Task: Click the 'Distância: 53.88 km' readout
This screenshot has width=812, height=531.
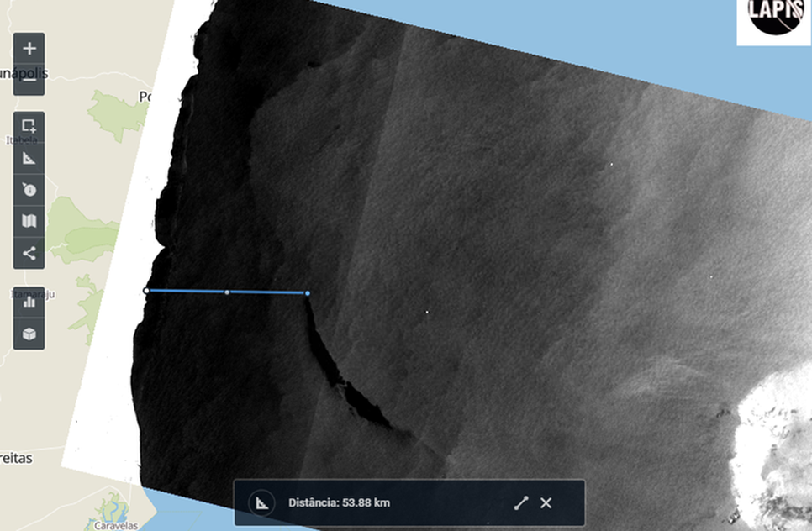Action: (x=340, y=503)
